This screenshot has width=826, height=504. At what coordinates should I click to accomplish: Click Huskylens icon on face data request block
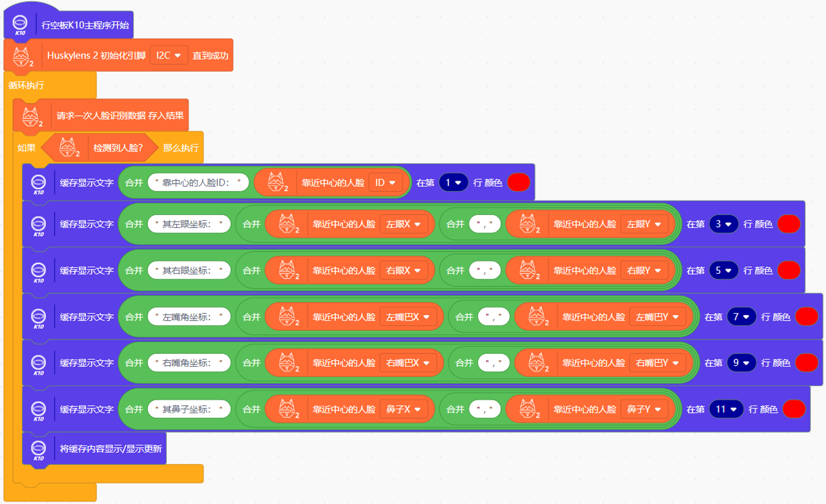31,116
